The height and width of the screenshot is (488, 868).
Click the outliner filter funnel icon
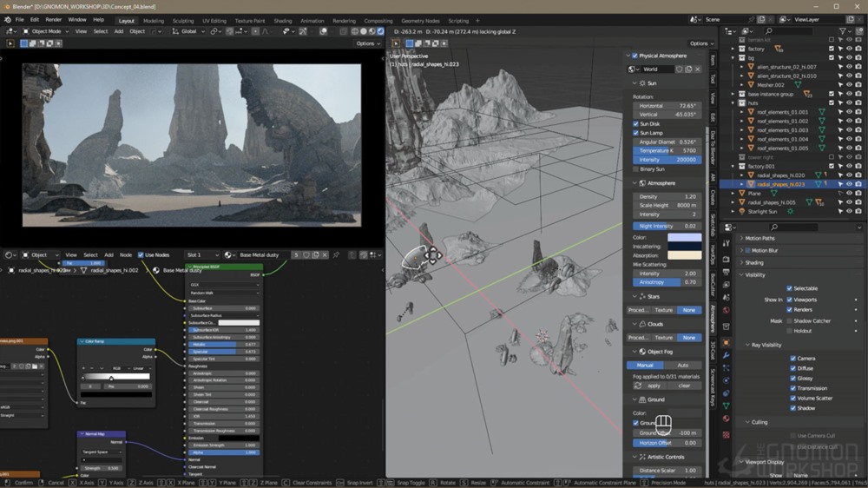(x=843, y=31)
